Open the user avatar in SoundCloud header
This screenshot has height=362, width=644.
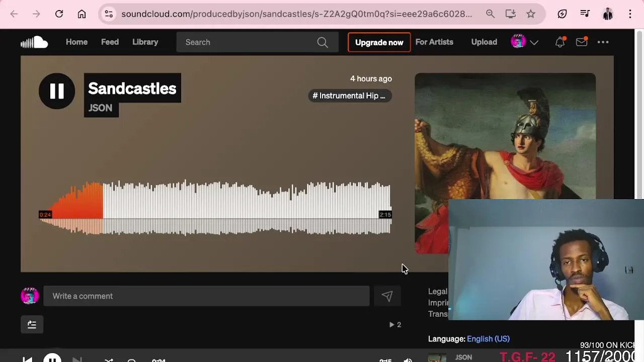click(518, 42)
